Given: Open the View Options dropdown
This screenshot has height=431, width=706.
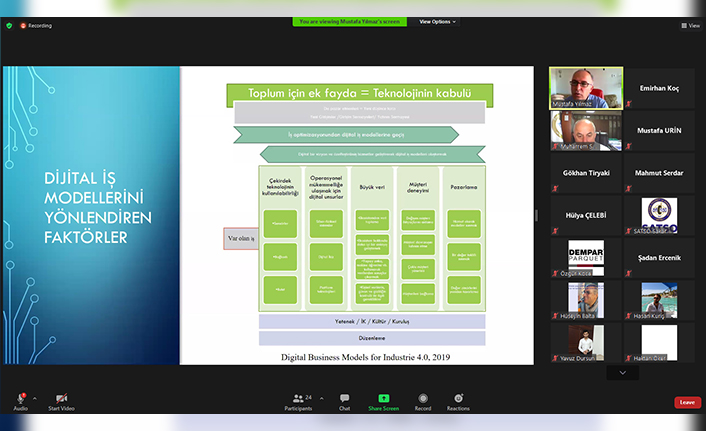Looking at the screenshot, I should pyautogui.click(x=437, y=22).
